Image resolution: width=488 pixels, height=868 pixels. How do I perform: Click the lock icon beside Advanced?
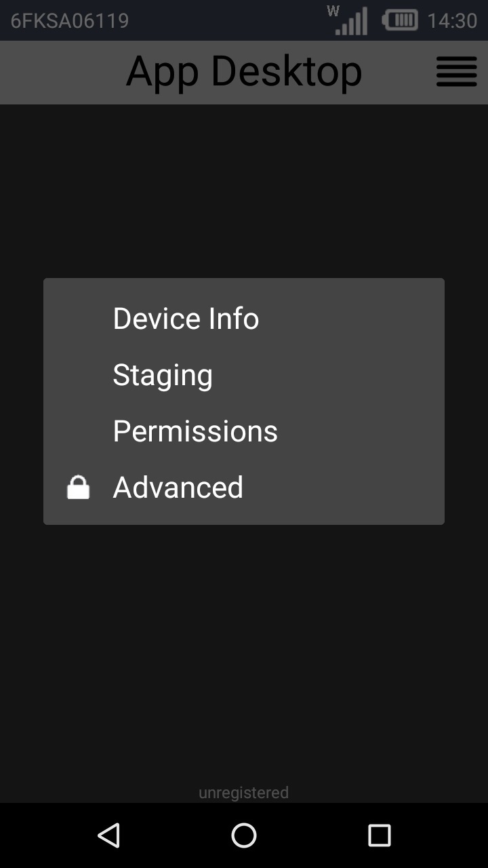click(x=78, y=486)
